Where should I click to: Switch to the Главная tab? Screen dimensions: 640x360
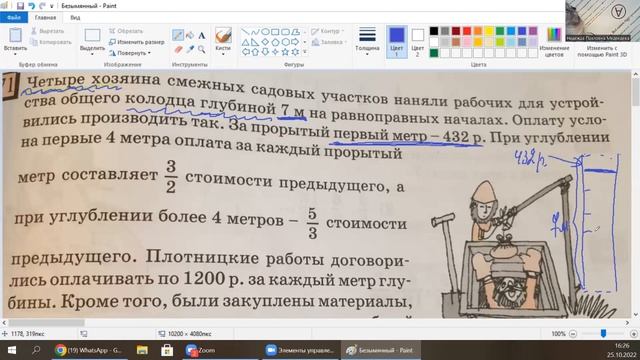point(45,18)
